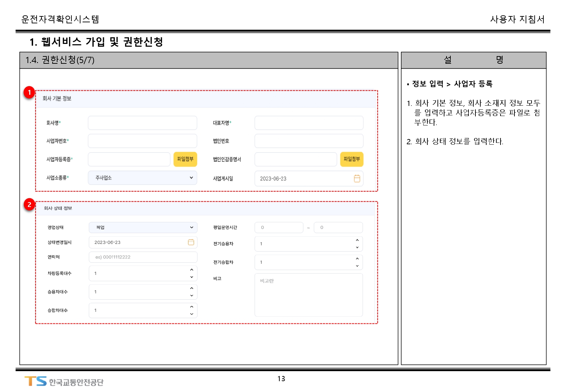566x392 pixels.
Task: Click the 법인번호 input field
Action: pyautogui.click(x=309, y=141)
